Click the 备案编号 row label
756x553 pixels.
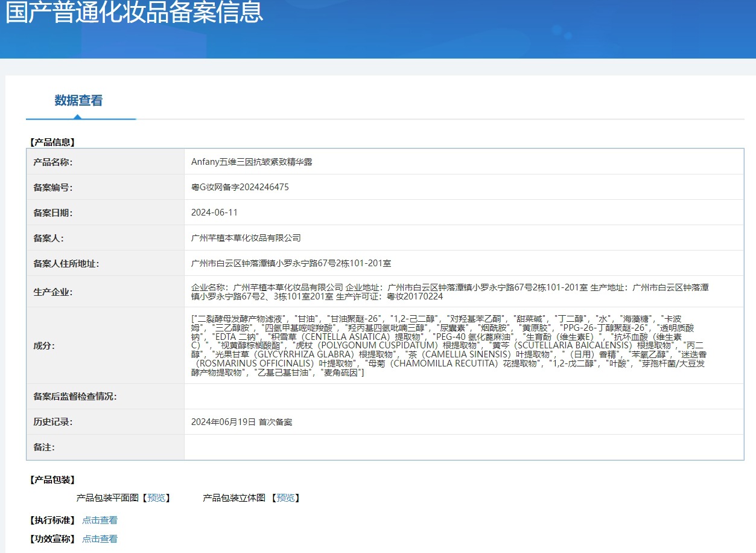click(x=53, y=187)
